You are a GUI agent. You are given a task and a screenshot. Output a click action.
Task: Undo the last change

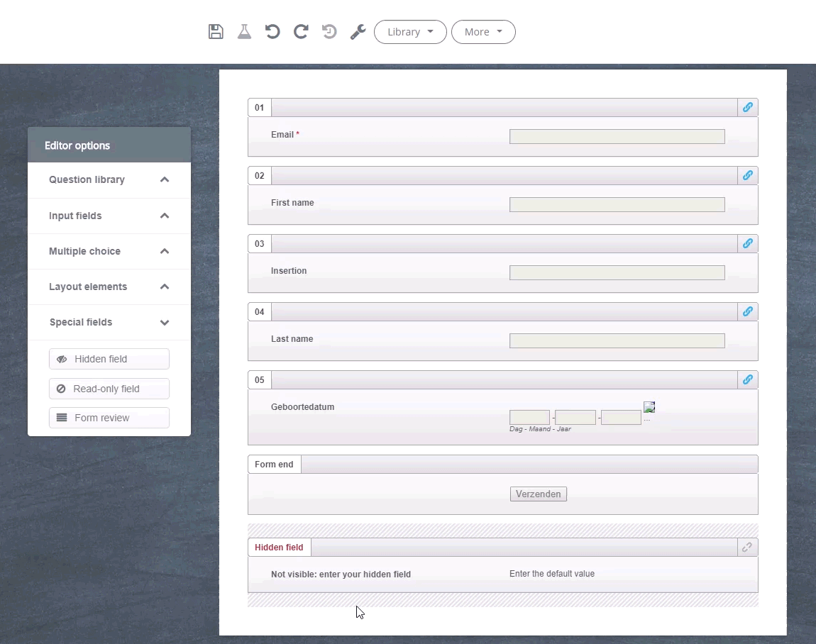272,32
